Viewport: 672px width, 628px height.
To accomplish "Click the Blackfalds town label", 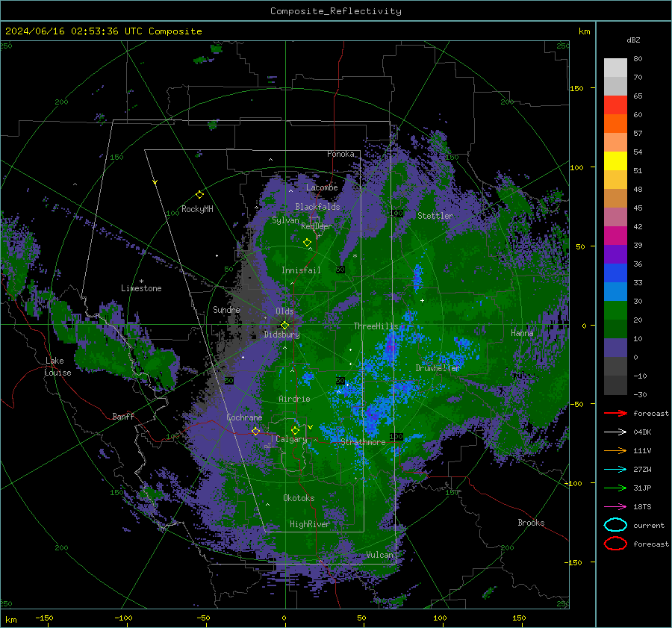I will coord(317,207).
